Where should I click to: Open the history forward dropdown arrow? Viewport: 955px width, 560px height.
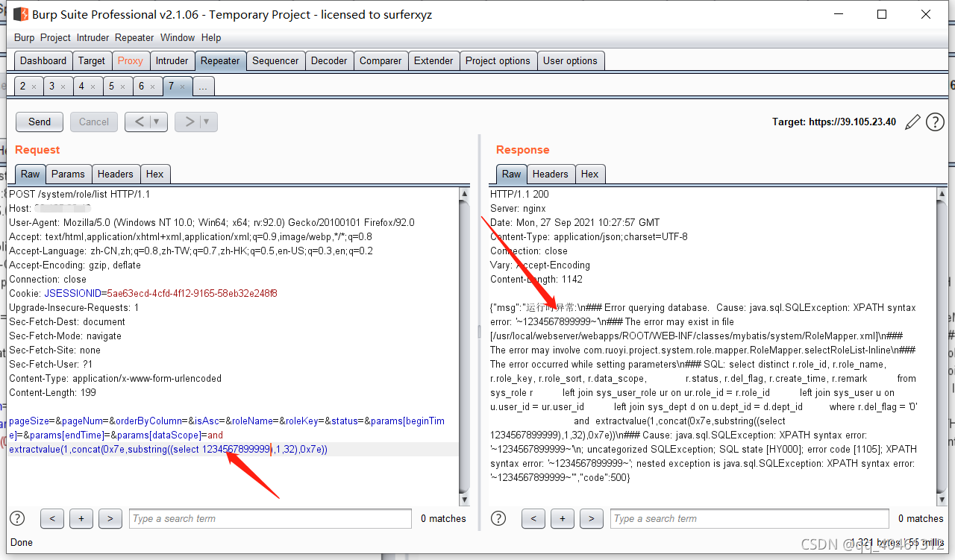point(207,122)
